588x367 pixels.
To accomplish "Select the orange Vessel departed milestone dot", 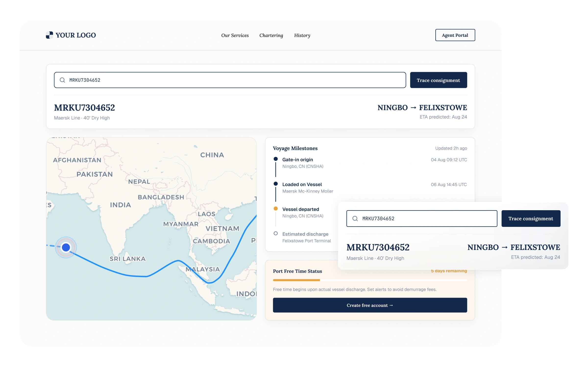I will pos(276,208).
